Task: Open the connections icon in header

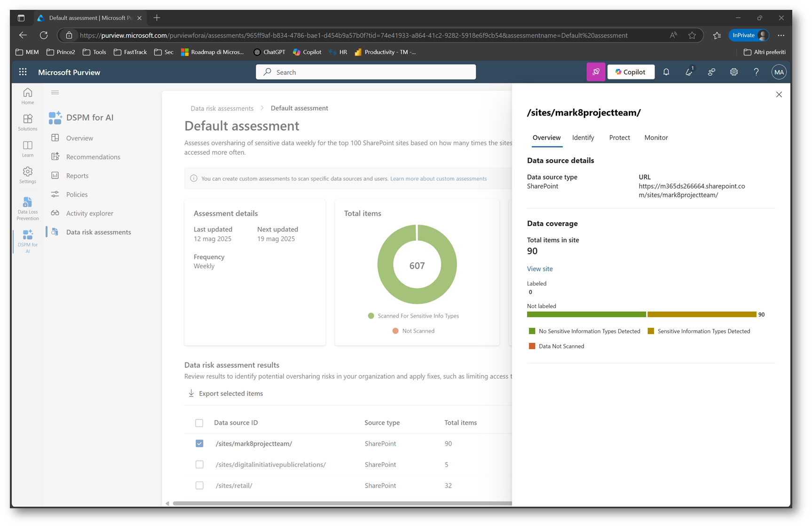Action: 711,72
